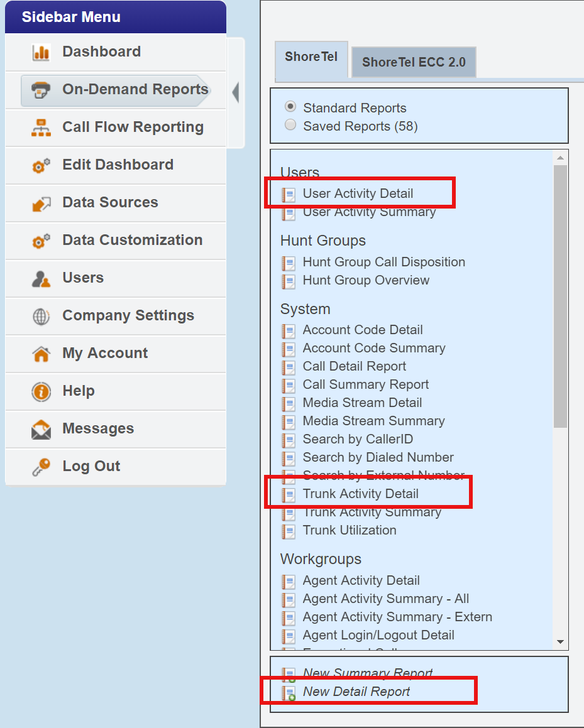This screenshot has width=584, height=728.
Task: Open the Trunk Activity Detail report
Action: click(360, 494)
